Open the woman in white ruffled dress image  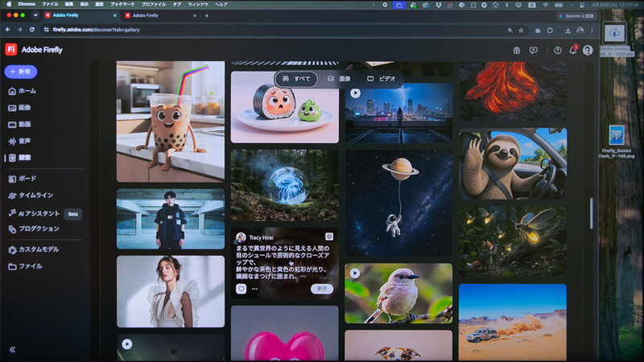point(171,292)
